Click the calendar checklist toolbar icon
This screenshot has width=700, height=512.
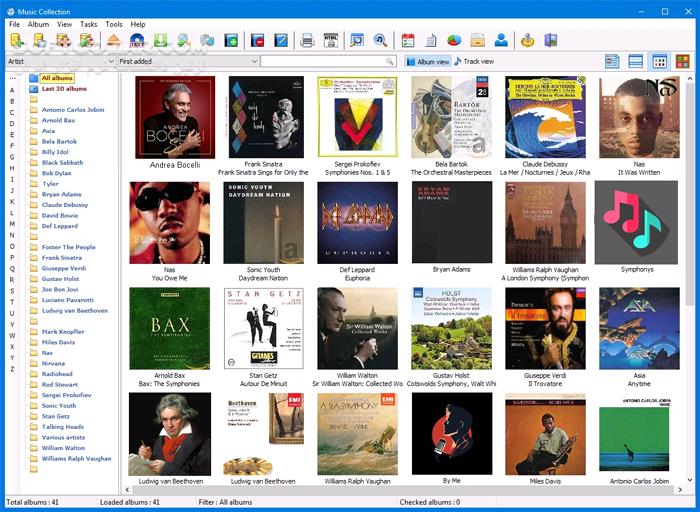[407, 40]
